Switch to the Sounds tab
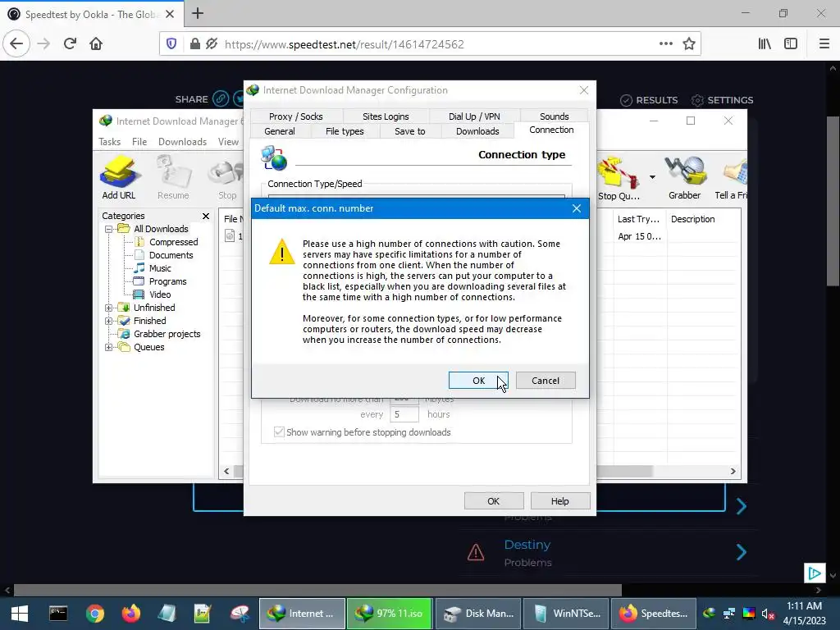The image size is (840, 630). 554,116
